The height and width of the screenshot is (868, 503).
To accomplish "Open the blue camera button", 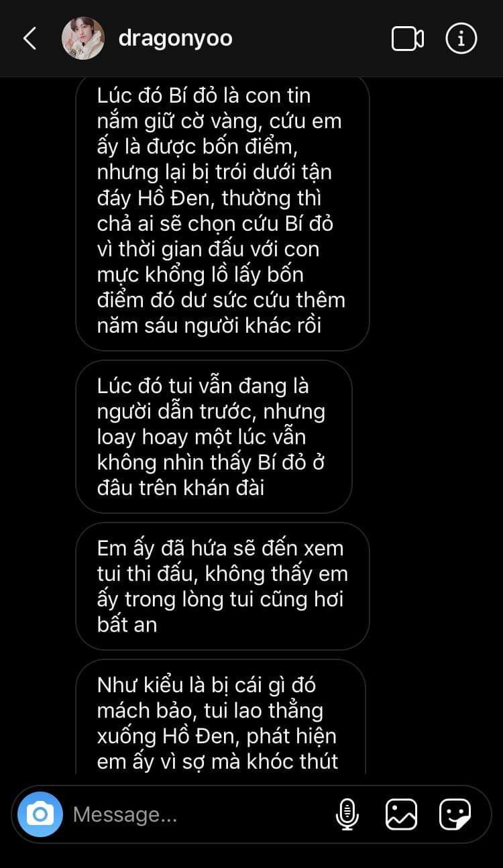I will coord(40,814).
